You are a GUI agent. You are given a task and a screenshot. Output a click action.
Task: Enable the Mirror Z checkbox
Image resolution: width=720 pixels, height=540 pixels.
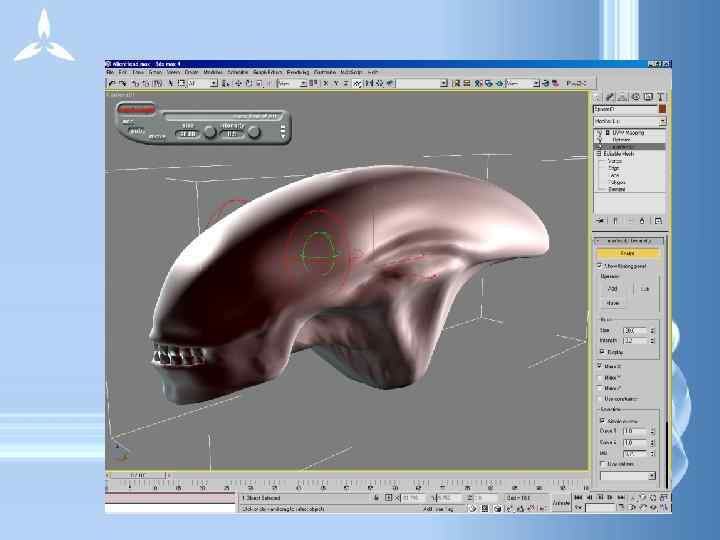[599, 388]
